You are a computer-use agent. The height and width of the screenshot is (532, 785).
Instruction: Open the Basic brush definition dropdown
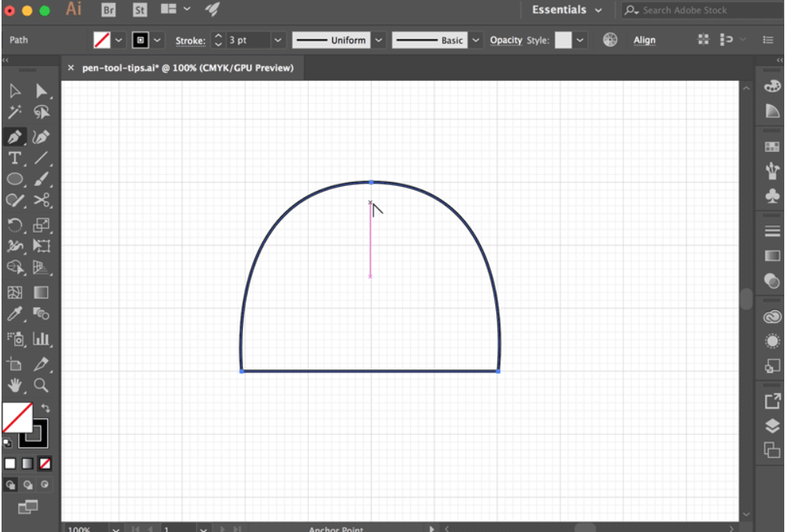point(476,40)
